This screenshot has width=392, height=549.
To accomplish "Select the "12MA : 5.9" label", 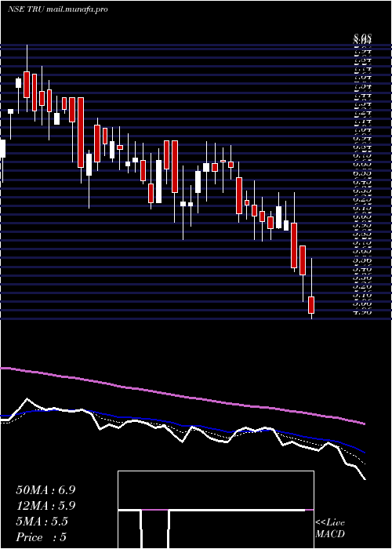I will pyautogui.click(x=45, y=506).
